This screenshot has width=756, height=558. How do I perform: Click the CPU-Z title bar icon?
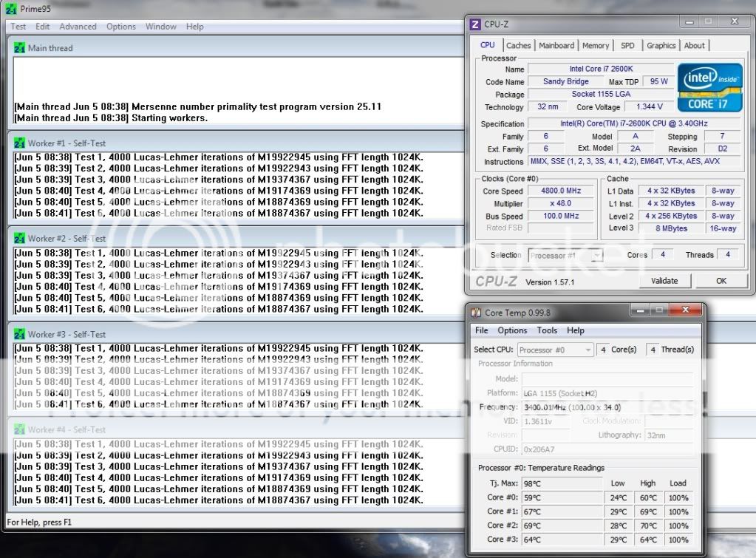(x=475, y=24)
